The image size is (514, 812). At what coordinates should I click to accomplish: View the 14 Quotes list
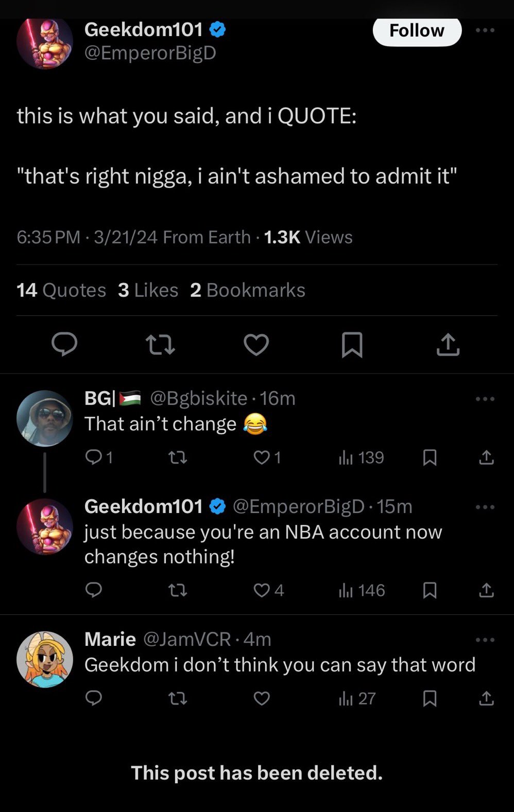click(61, 290)
